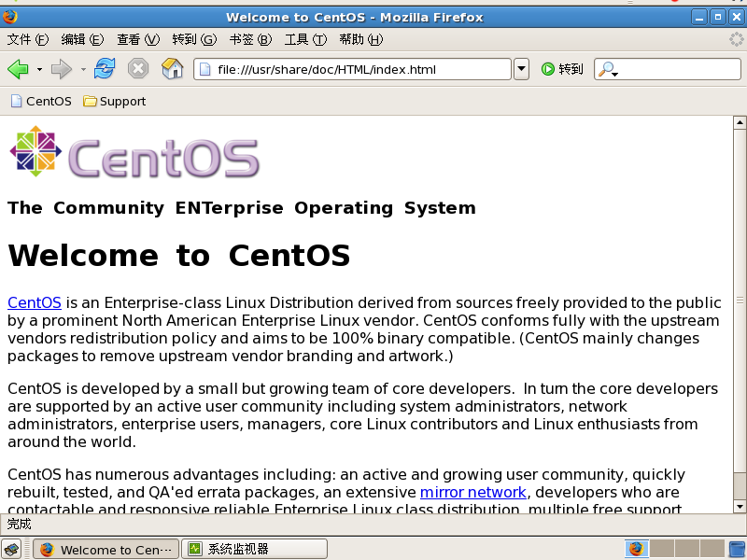Switch to the fourth workspace in the pager
The height and width of the screenshot is (560, 747).
(712, 549)
